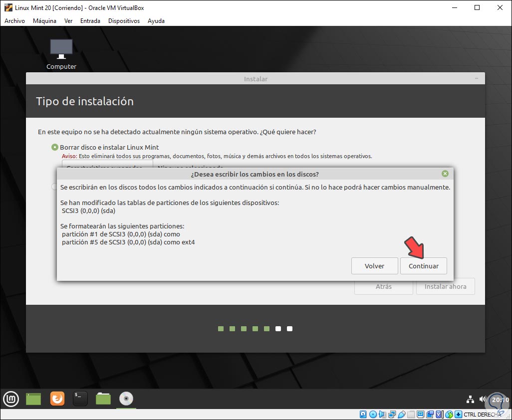The image size is (512, 420).
Task: Click 'partición #5 de SCSI3 (0,0,0) (sda) como ext4'
Action: point(128,242)
